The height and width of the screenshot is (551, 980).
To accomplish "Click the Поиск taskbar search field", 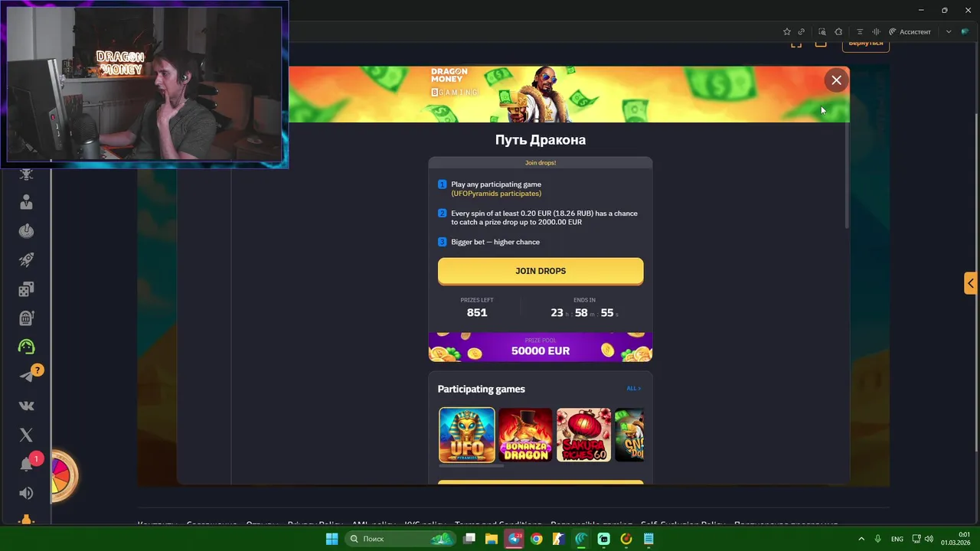I will 400,539.
